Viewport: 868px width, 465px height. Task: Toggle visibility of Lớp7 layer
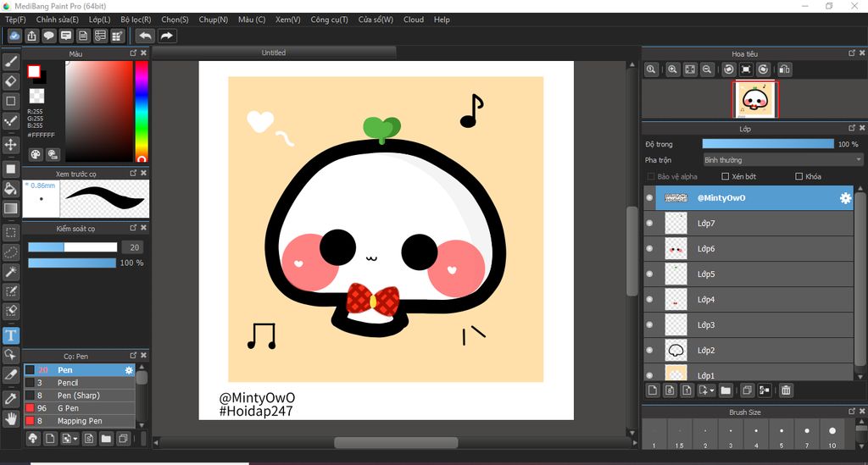pyautogui.click(x=649, y=224)
